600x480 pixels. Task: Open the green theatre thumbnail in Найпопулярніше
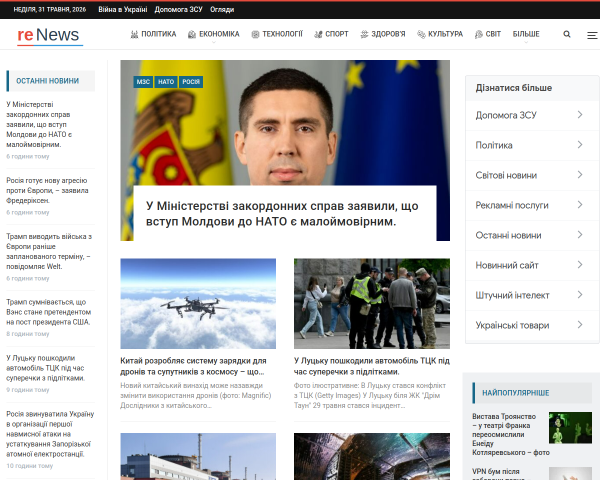(570, 428)
